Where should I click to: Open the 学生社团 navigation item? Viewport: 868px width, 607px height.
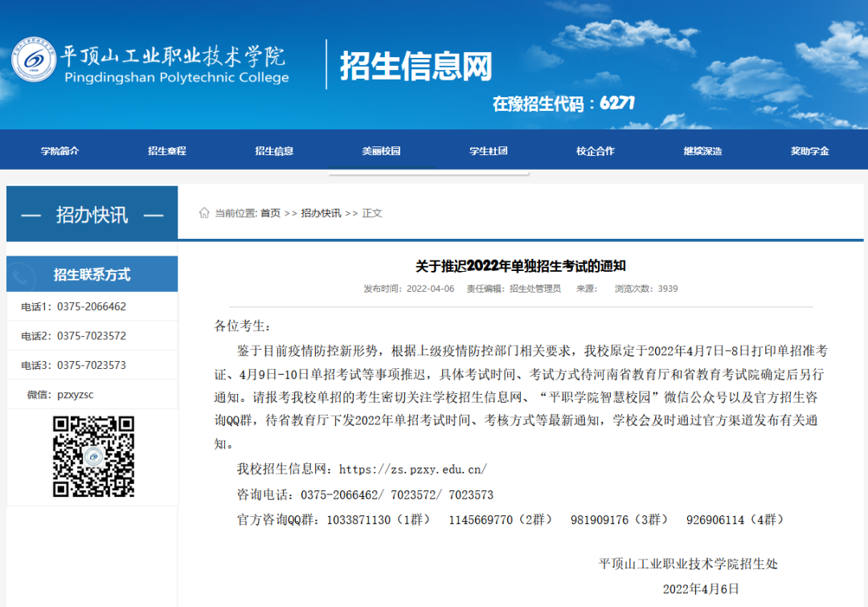pyautogui.click(x=488, y=151)
